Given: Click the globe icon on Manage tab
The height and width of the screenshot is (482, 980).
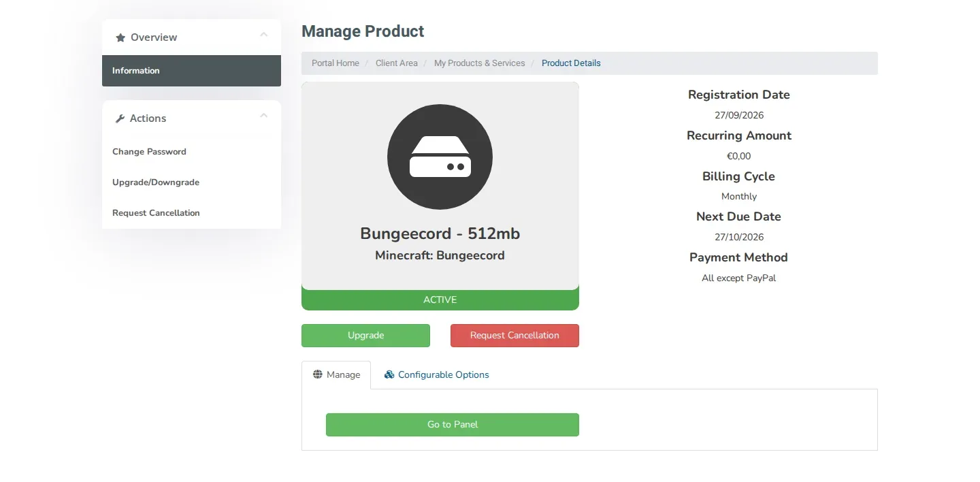Looking at the screenshot, I should pyautogui.click(x=318, y=374).
